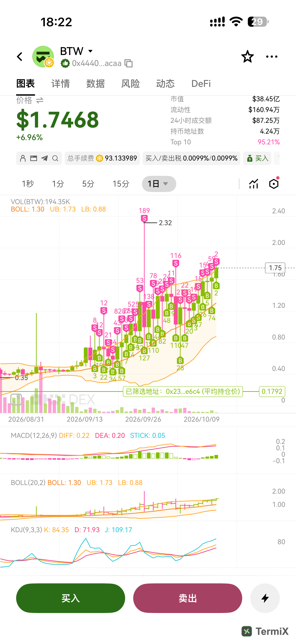The image size is (296, 644).
Task: Tap the back arrow icon
Action: click(x=20, y=57)
